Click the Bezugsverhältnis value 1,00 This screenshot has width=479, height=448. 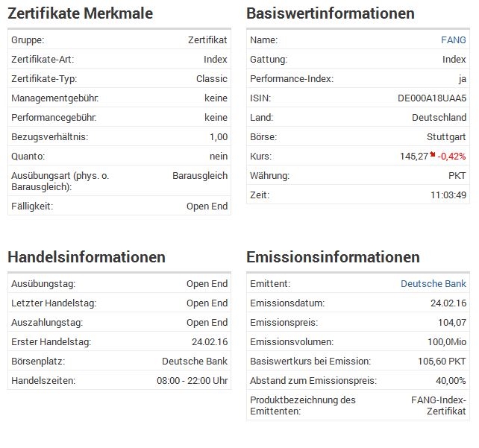pyautogui.click(x=219, y=137)
